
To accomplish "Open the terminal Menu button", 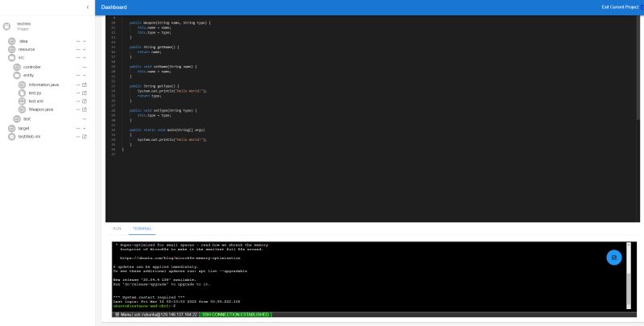I will pyautogui.click(x=122, y=315).
